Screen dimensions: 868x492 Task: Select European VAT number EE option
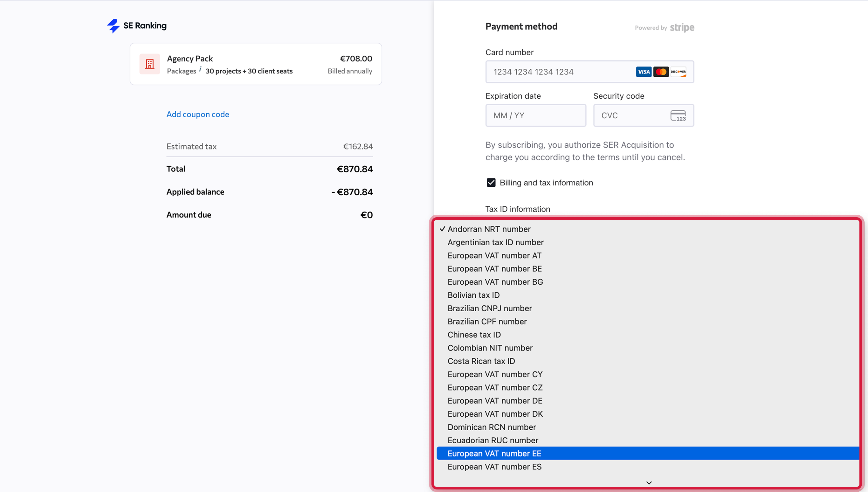click(x=494, y=454)
